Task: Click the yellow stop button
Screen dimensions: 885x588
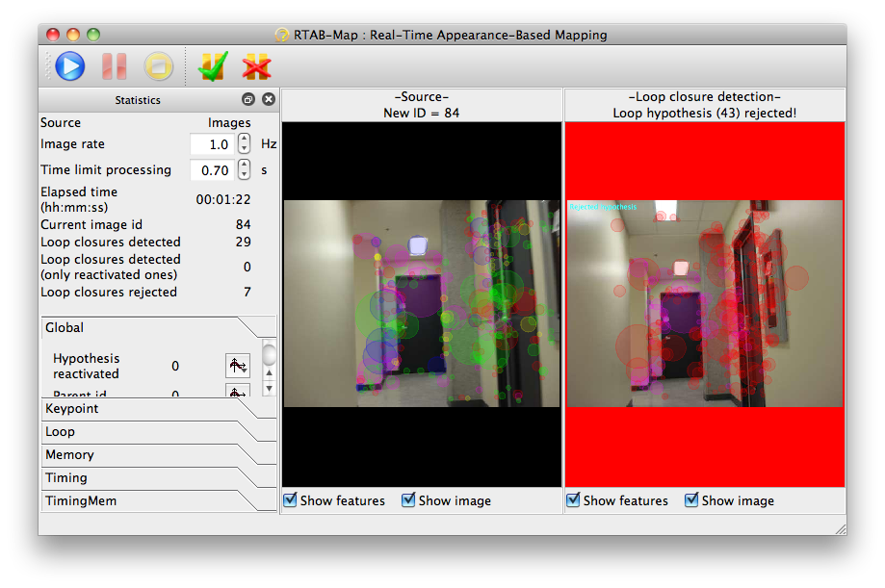Action: [159, 66]
